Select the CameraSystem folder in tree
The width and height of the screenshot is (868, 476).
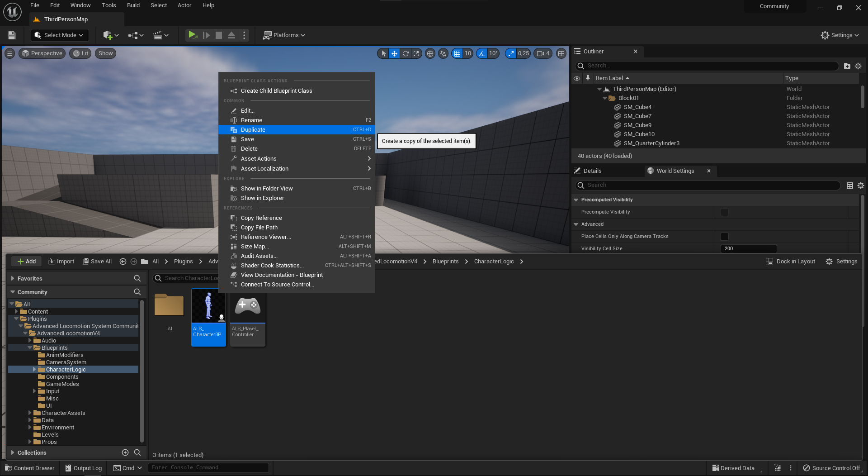(x=66, y=362)
